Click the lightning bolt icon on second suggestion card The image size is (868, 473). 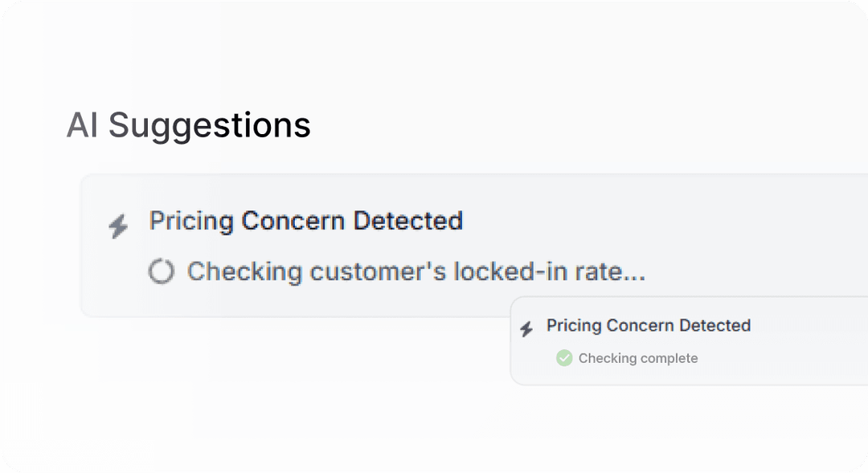pyautogui.click(x=528, y=328)
